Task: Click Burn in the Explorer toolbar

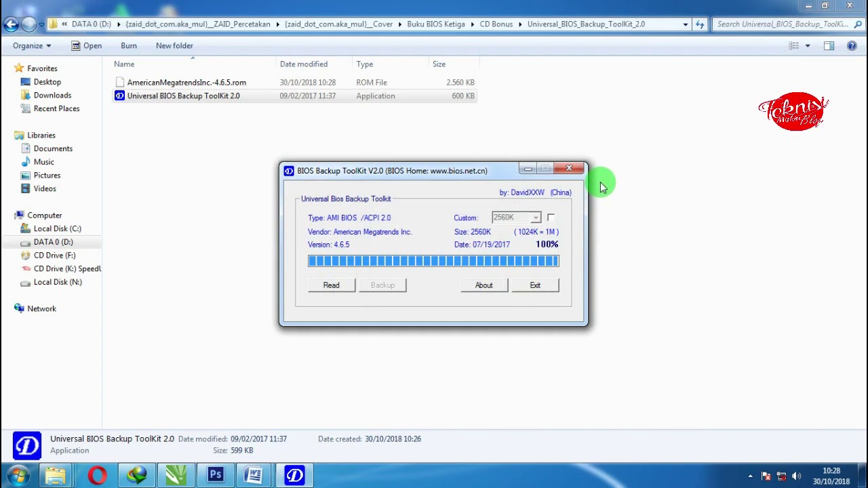Action: tap(129, 45)
